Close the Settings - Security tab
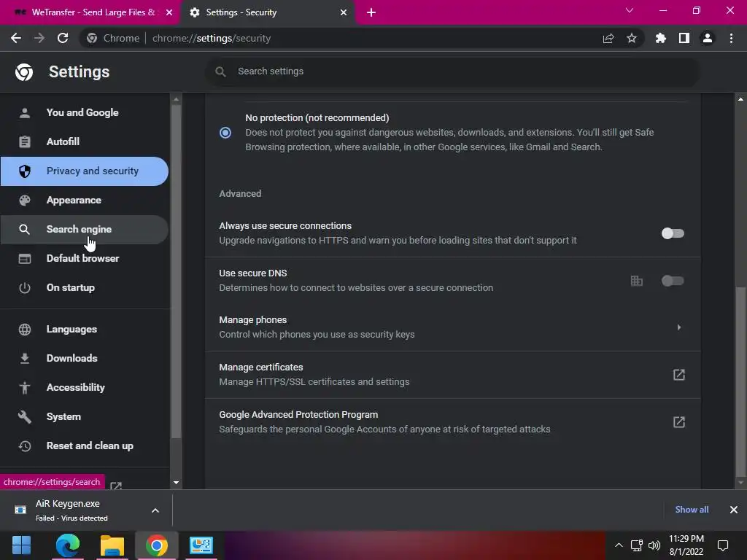Screen dimensions: 747x560 344,12
